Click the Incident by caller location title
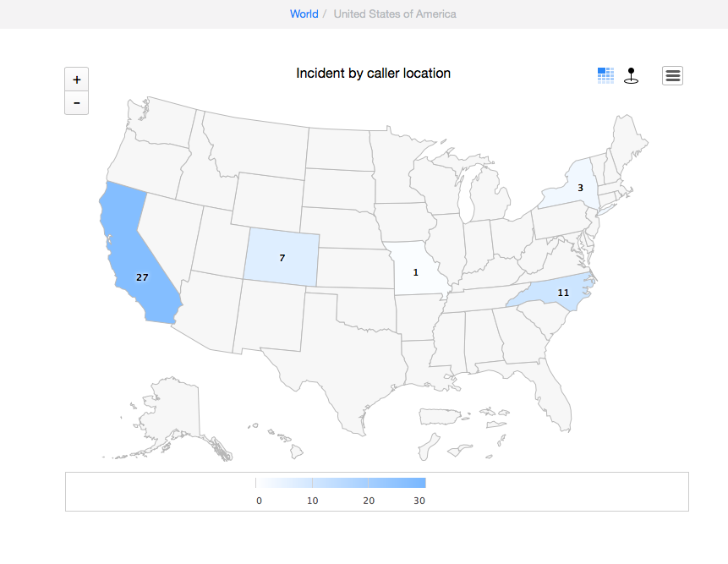Screen dimensions: 728x564 (373, 74)
